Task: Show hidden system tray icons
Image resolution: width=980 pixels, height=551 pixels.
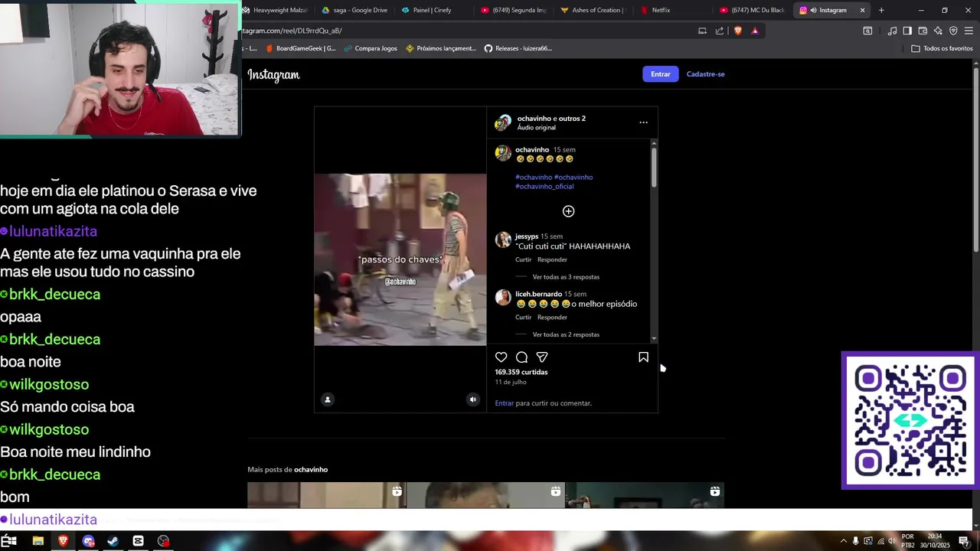Action: (x=844, y=541)
